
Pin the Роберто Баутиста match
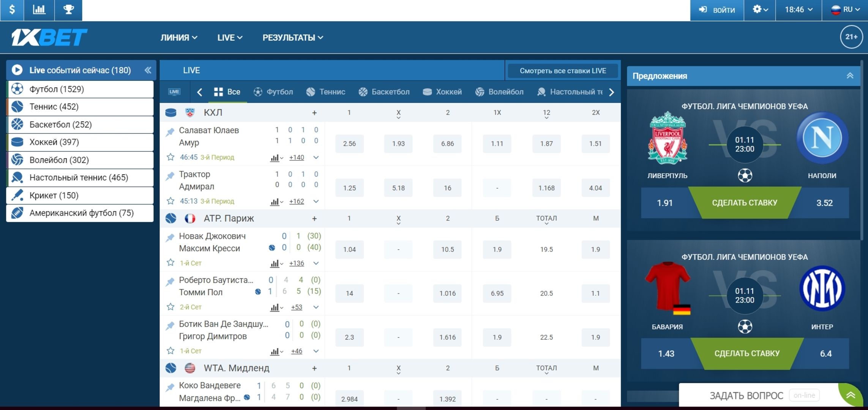170,282
